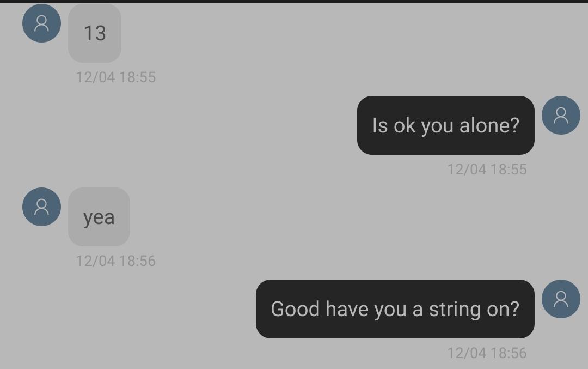Click the word "alone?" in the outgoing message
This screenshot has width=588, height=369.
click(489, 125)
